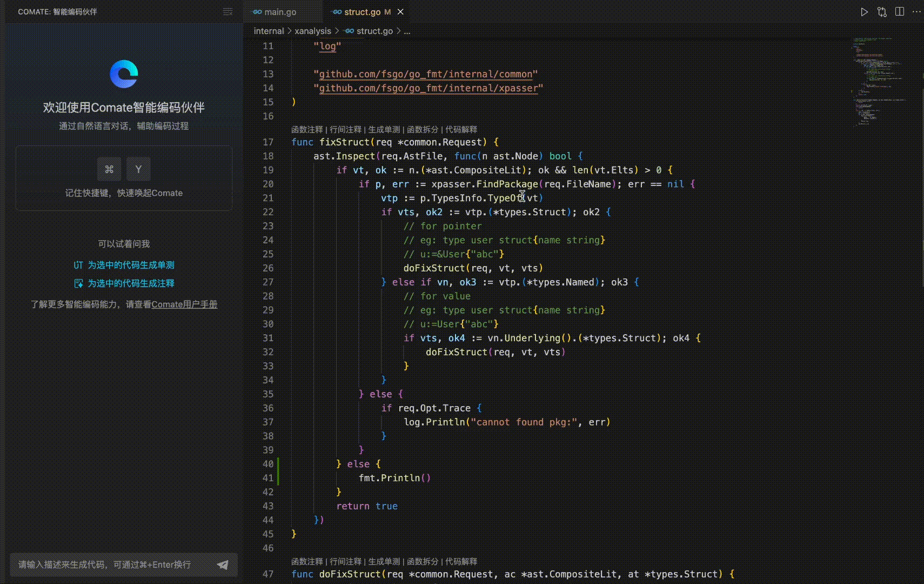Open changes icon beside the Run button
The image size is (924, 584).
pyautogui.click(x=882, y=12)
